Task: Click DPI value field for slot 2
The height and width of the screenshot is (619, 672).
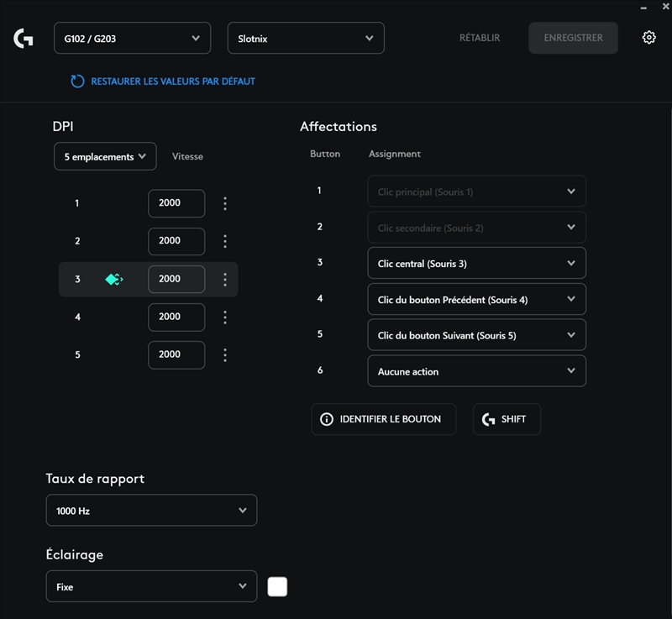Action: (176, 241)
